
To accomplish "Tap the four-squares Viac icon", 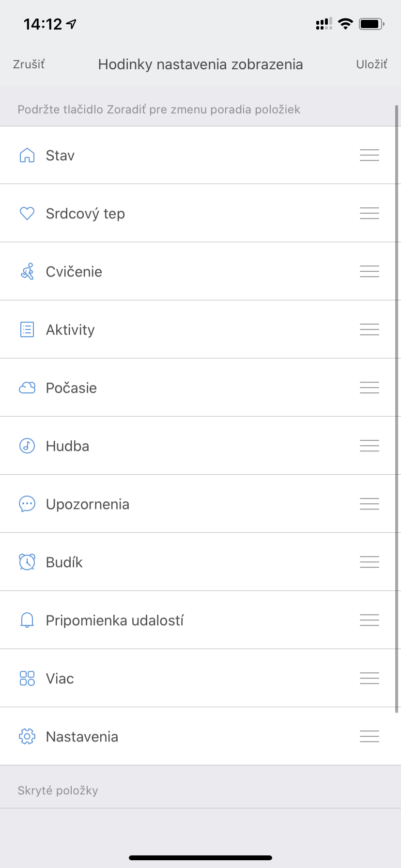I will coord(27,678).
